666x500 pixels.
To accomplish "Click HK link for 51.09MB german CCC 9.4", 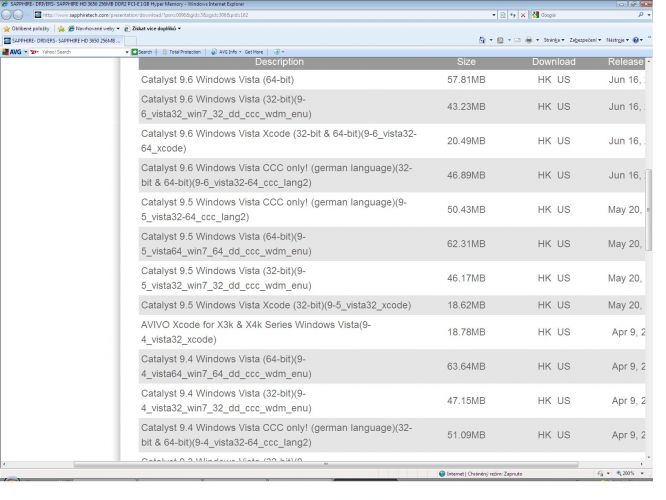I will pyautogui.click(x=544, y=435).
